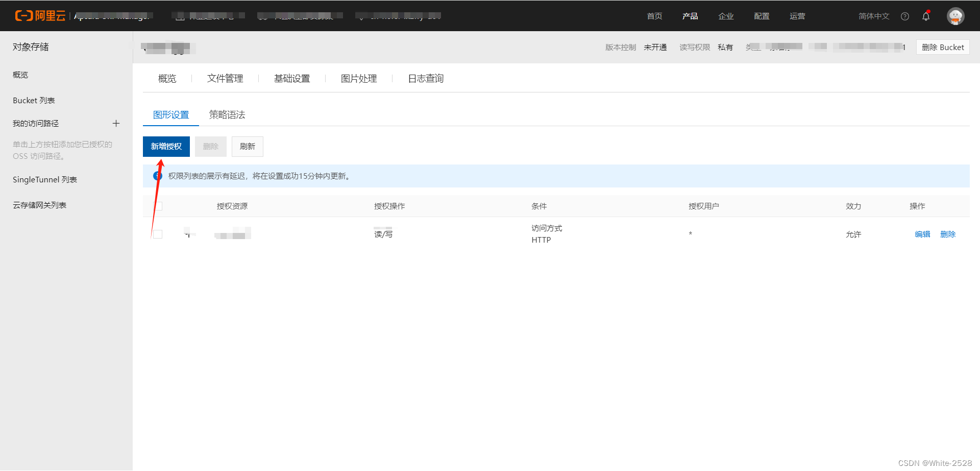The image size is (980, 471).
Task: Switch to the 文件管理 tab
Action: coord(225,78)
